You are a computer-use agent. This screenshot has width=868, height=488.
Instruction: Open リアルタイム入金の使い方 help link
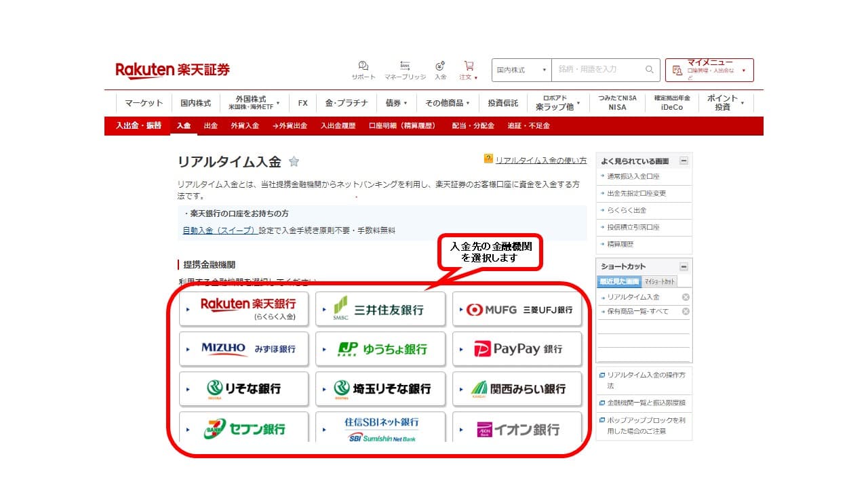click(x=541, y=161)
